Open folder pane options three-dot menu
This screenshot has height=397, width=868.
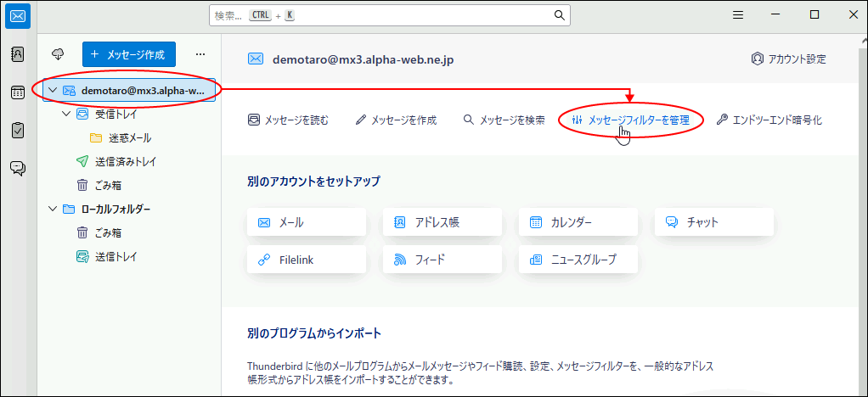200,54
